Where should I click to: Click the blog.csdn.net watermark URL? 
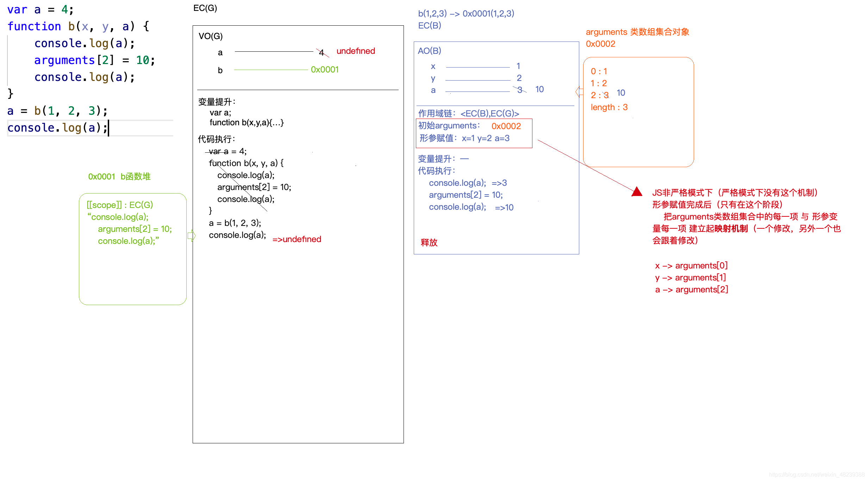pyautogui.click(x=816, y=475)
